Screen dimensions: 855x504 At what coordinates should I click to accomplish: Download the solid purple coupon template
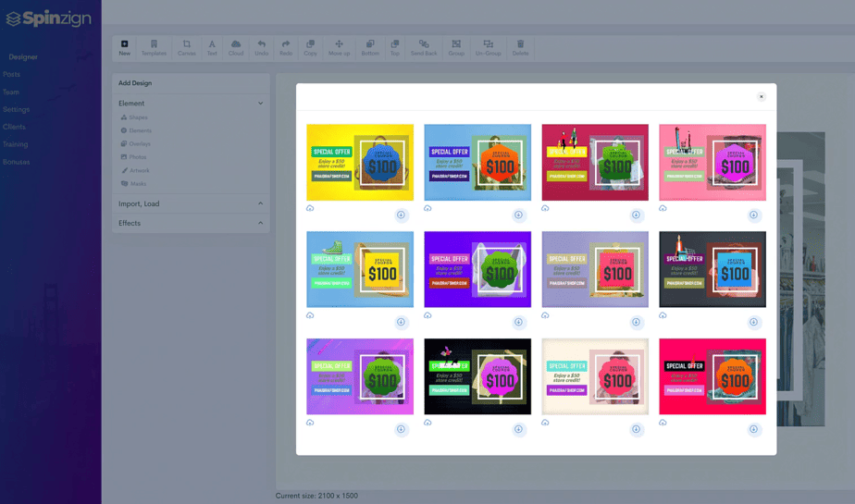click(x=519, y=323)
